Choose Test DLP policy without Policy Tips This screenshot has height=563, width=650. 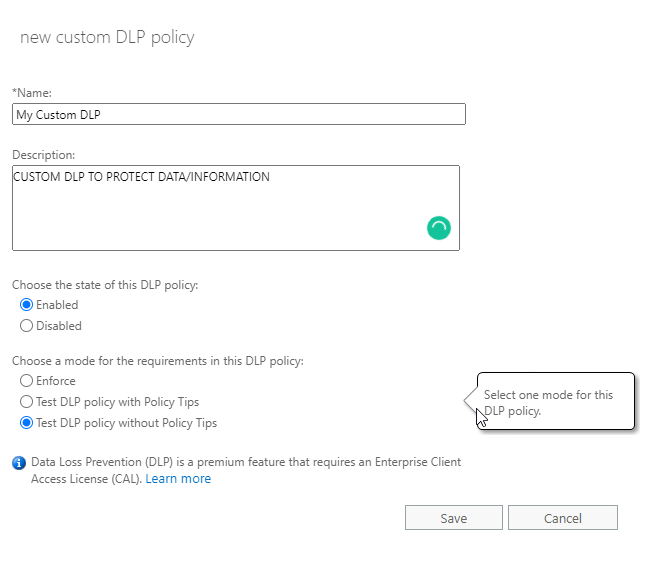point(26,423)
